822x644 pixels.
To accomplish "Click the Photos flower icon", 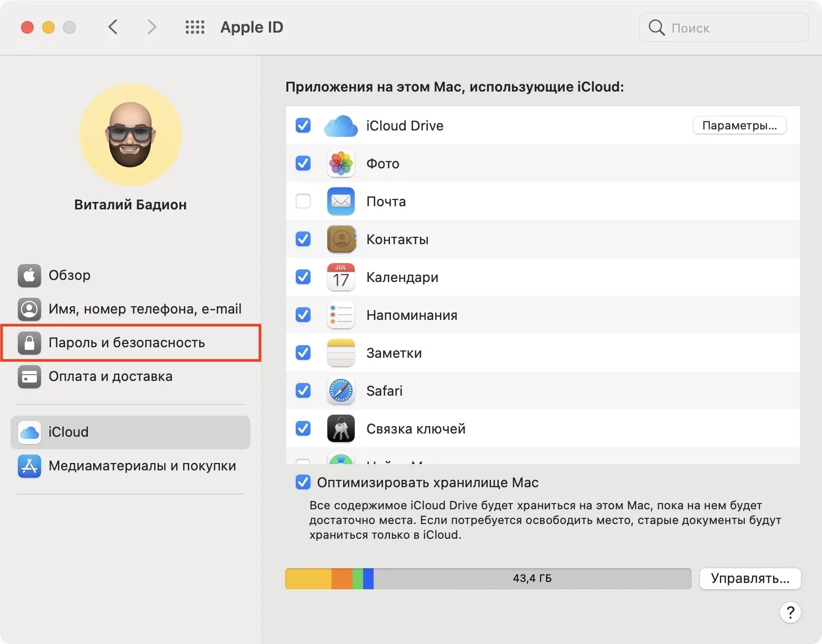I will [341, 164].
